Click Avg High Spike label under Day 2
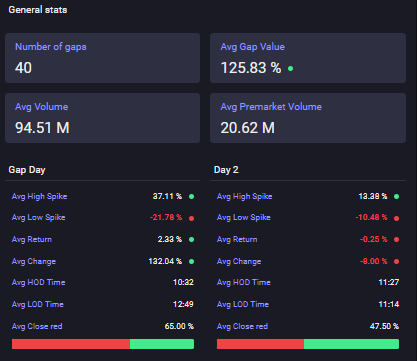417x361 pixels. (x=244, y=197)
